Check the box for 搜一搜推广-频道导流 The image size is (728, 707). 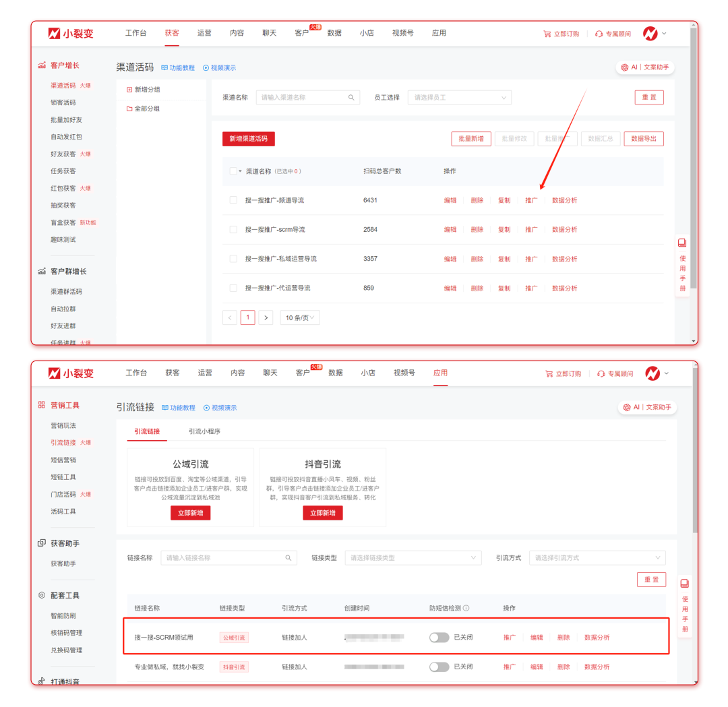pyautogui.click(x=233, y=200)
